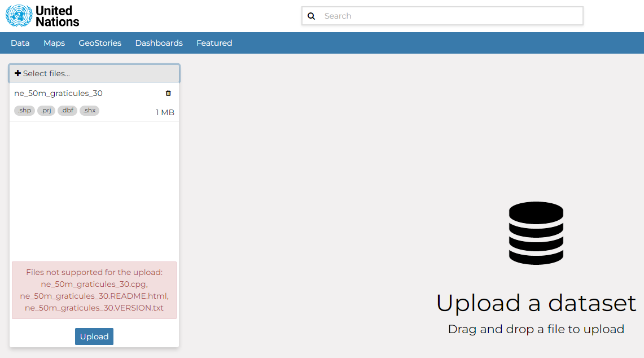Click the .prj extension badge
Image resolution: width=644 pixels, height=358 pixels.
[46, 111]
